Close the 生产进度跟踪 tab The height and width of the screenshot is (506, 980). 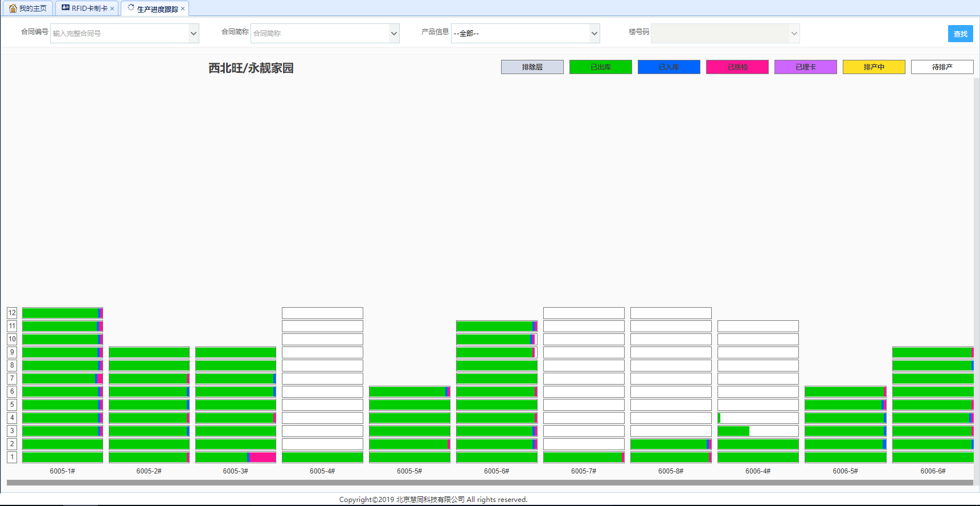[x=183, y=9]
